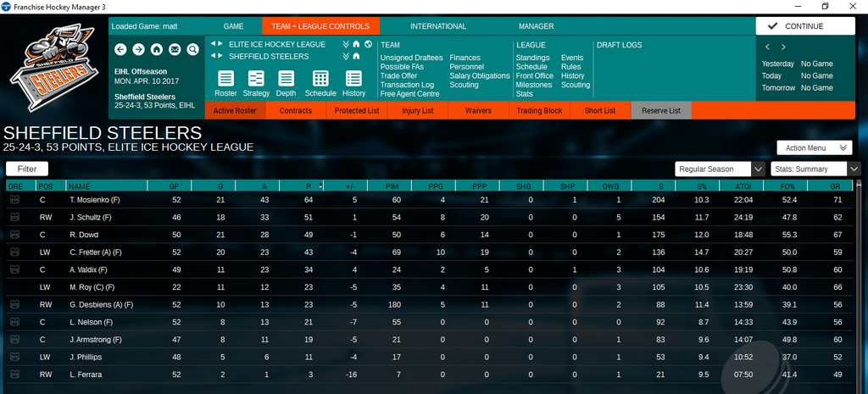Open the search magnifier icon
Image resolution: width=868 pixels, height=394 pixels.
coord(192,49)
